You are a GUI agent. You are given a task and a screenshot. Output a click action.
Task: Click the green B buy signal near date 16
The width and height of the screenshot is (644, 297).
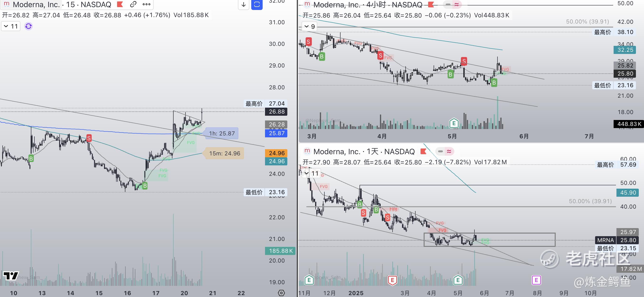pyautogui.click(x=145, y=186)
